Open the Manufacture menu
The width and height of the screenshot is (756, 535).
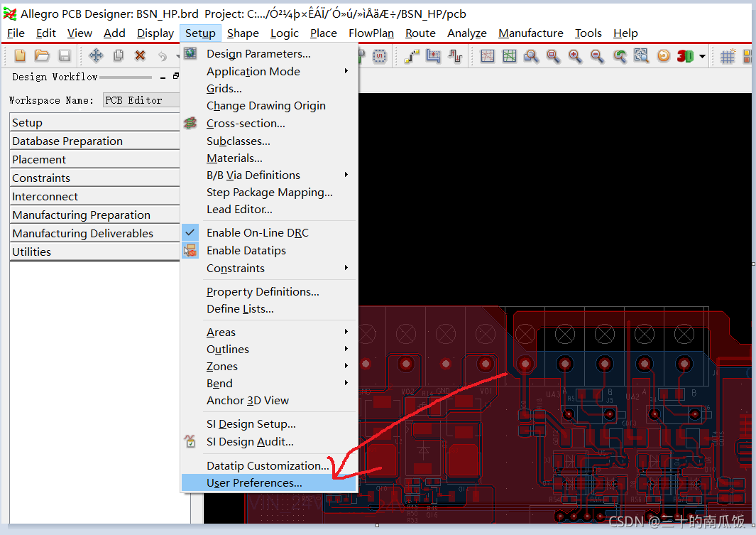tap(531, 33)
